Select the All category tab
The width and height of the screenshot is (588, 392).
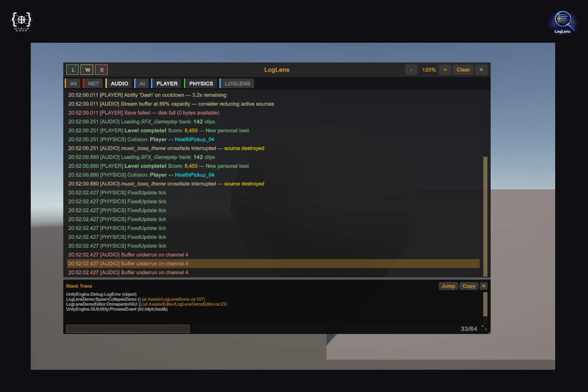click(73, 84)
